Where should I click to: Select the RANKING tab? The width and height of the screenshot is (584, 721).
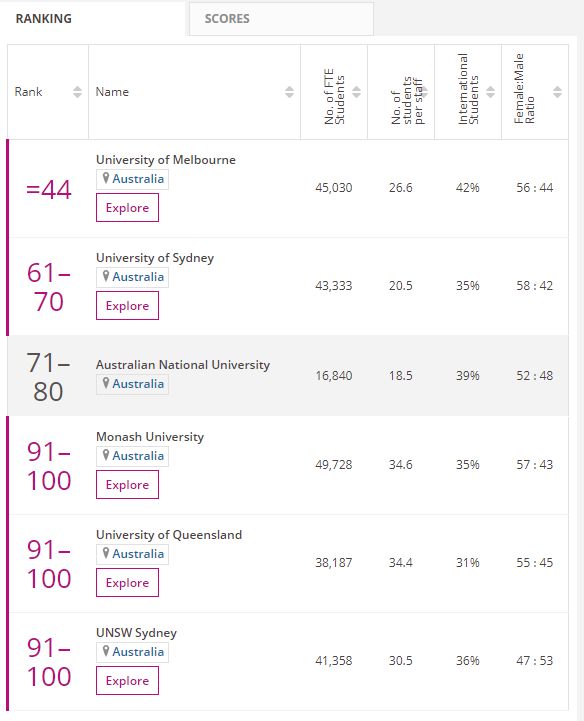[x=92, y=18]
